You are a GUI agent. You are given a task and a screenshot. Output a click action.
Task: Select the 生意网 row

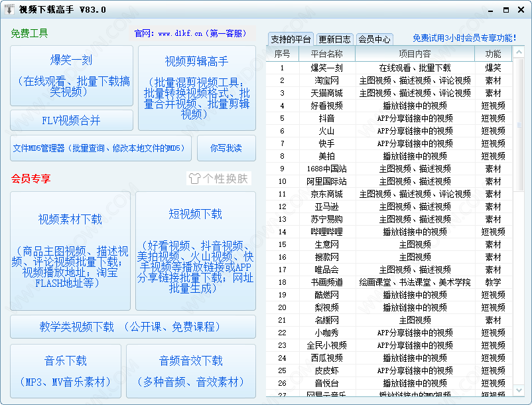coord(389,244)
